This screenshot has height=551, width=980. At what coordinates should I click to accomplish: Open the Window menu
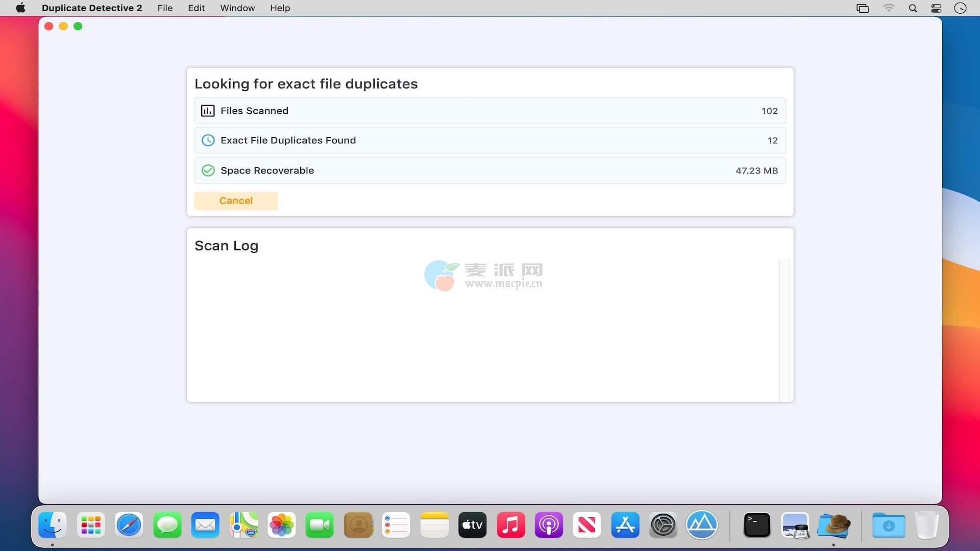(237, 8)
